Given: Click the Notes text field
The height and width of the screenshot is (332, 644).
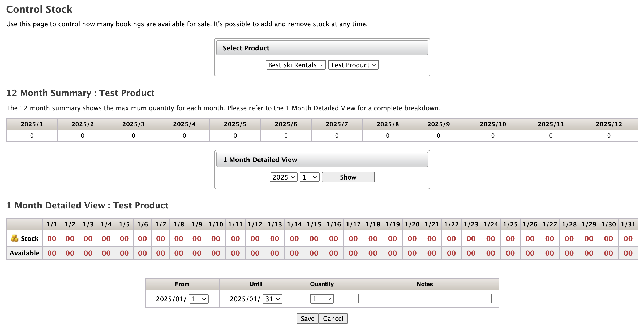Looking at the screenshot, I should pyautogui.click(x=424, y=299).
